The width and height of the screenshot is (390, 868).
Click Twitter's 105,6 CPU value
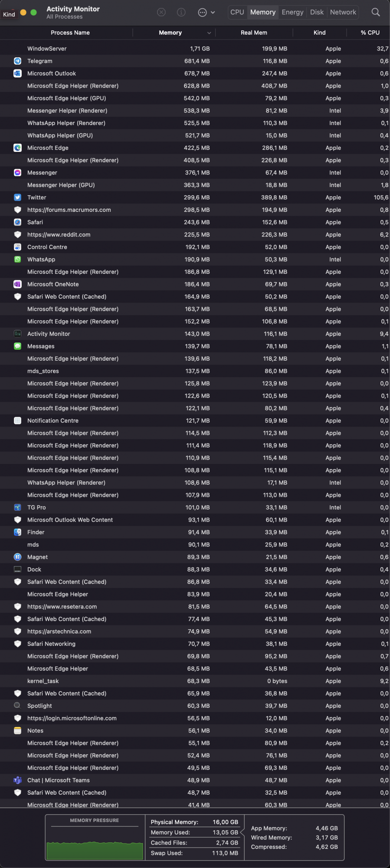pos(381,197)
